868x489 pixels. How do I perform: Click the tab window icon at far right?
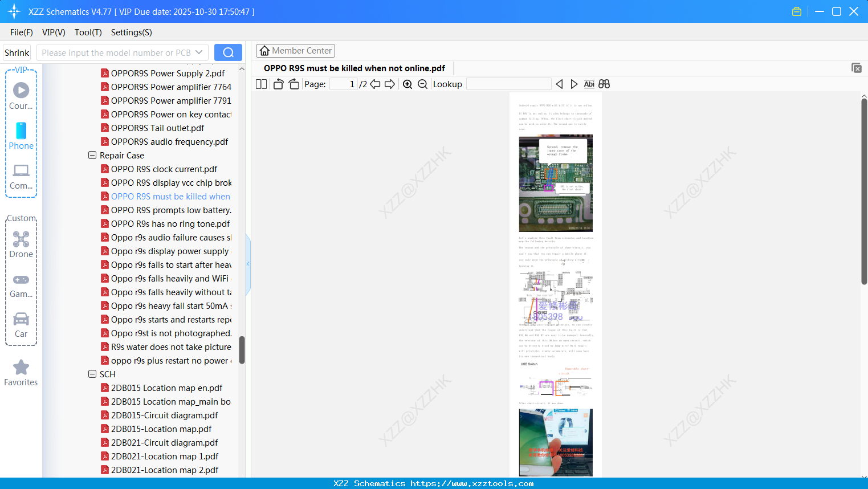856,68
